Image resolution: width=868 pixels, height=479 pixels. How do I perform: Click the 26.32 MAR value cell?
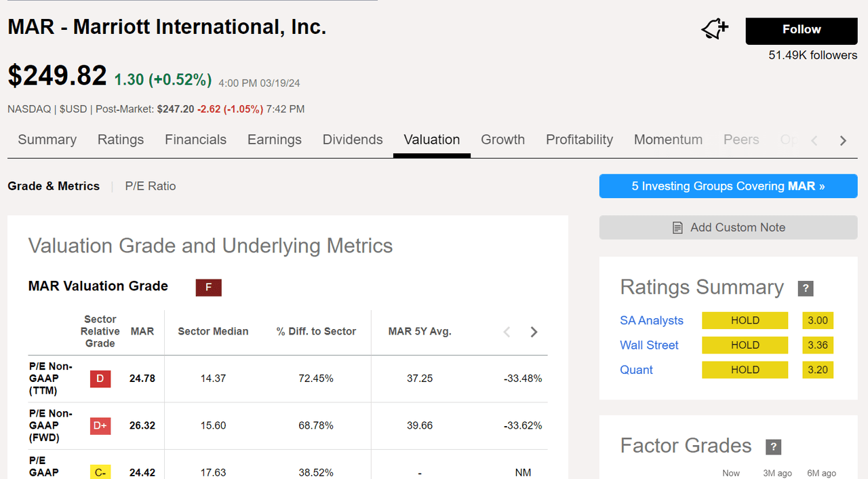coord(142,425)
